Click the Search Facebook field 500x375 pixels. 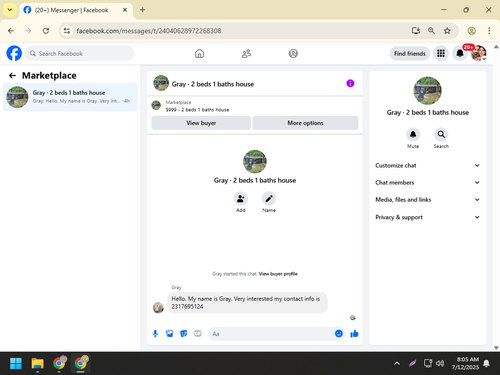point(80,53)
